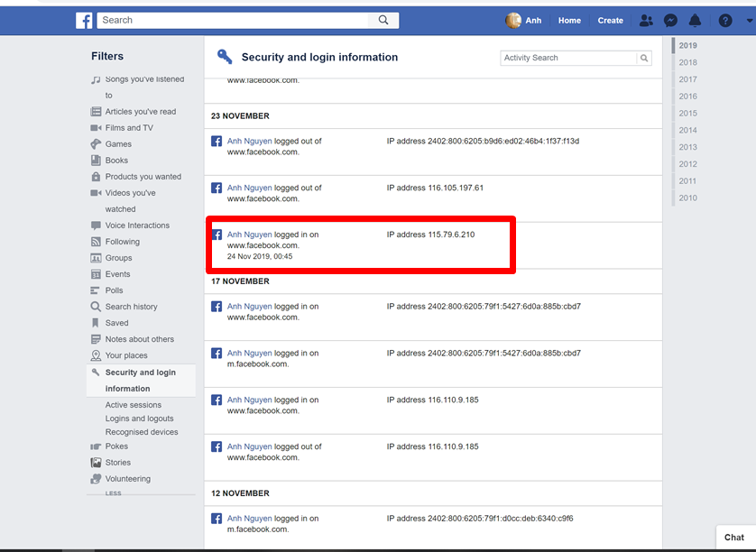Click the Activity Search magnifier icon
This screenshot has height=552, width=756.
point(644,58)
